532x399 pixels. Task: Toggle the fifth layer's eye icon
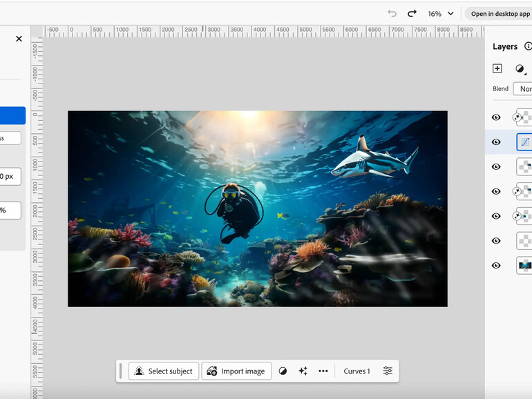click(496, 216)
